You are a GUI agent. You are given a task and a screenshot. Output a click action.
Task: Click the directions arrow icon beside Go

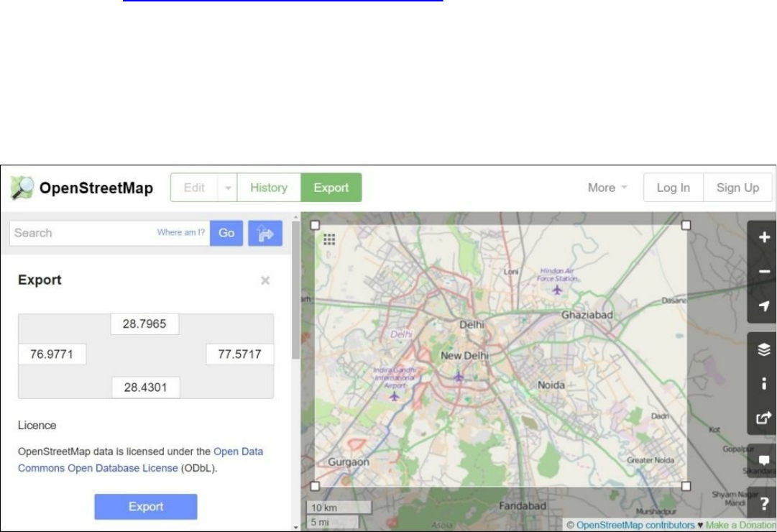[x=265, y=233]
